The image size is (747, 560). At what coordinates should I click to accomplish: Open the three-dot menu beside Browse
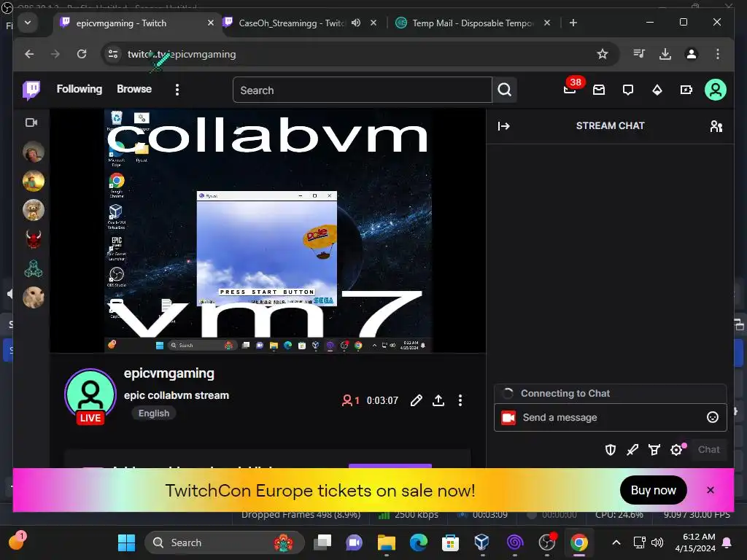pyautogui.click(x=177, y=90)
